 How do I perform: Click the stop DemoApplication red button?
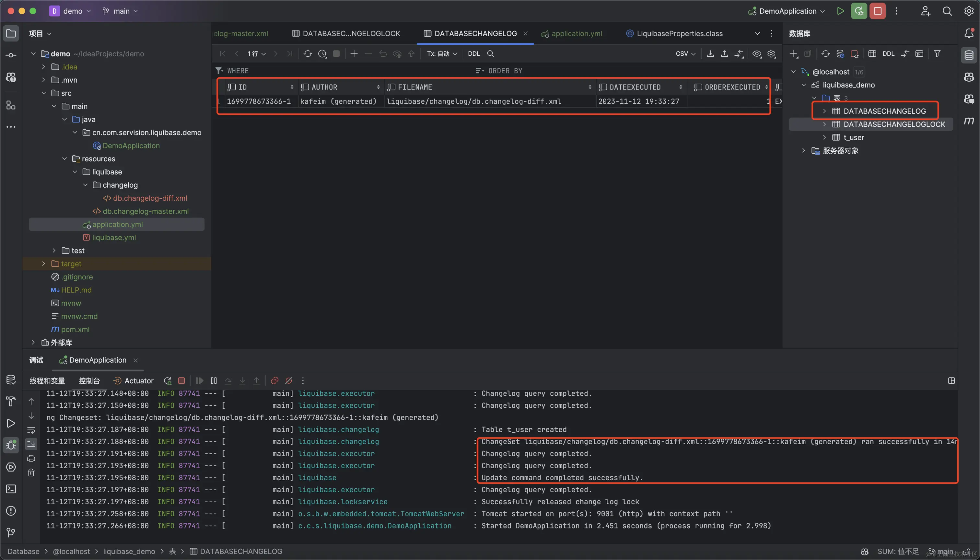(878, 11)
